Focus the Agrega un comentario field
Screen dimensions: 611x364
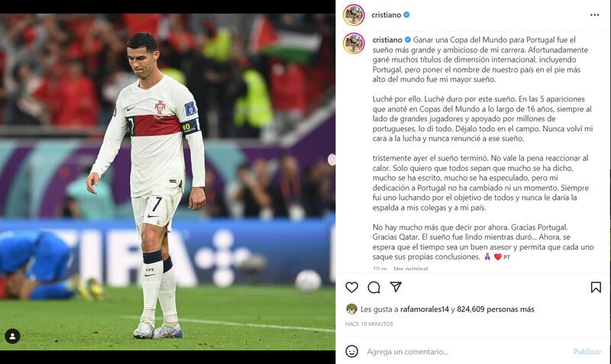[466, 352]
